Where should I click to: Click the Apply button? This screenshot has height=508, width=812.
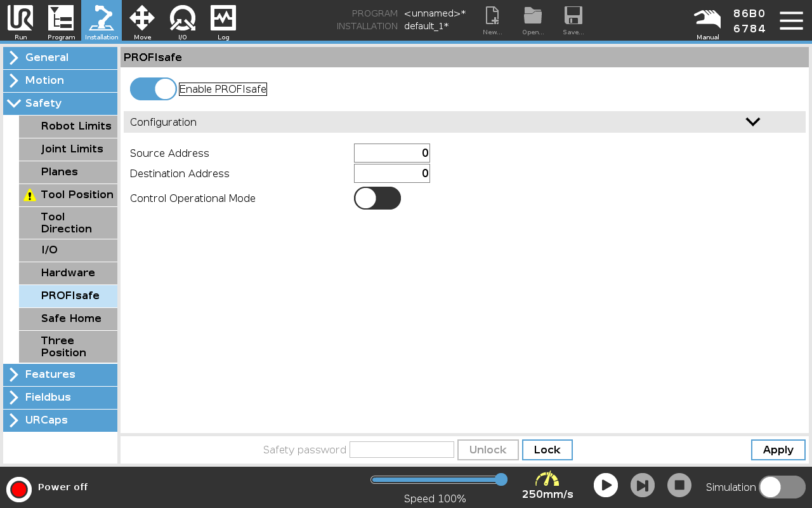(x=778, y=450)
